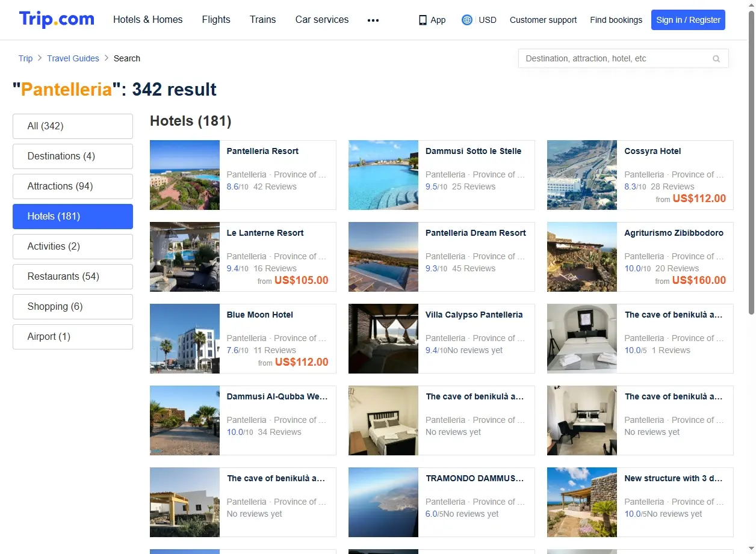Click the Hotels (181) section heading
The width and height of the screenshot is (756, 554).
(x=191, y=121)
